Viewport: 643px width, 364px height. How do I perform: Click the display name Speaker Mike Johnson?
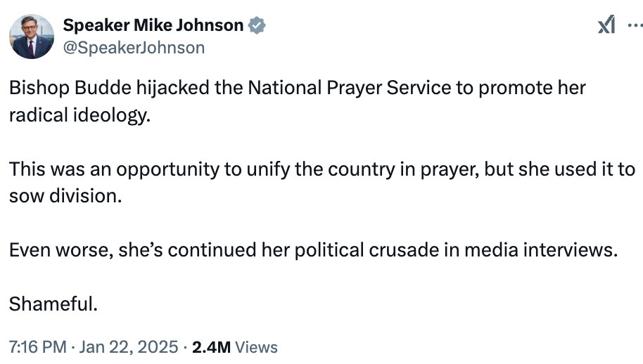point(153,27)
